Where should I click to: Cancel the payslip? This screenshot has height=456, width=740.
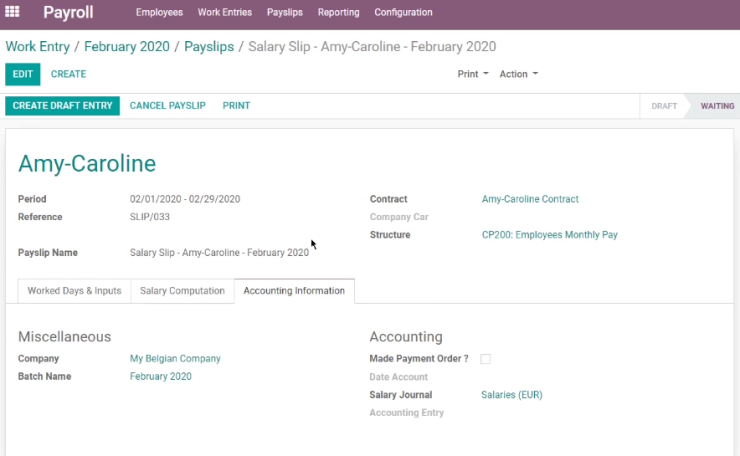pos(168,106)
